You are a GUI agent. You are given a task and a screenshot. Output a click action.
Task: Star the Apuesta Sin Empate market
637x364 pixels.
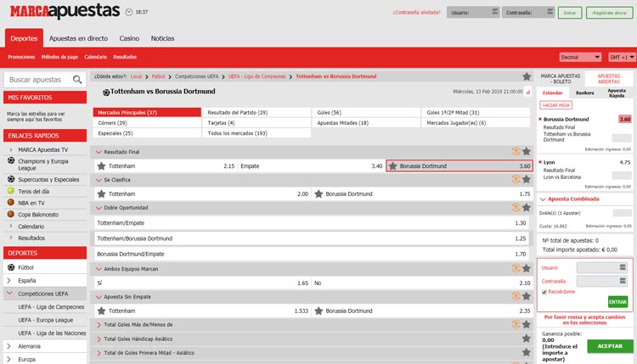pos(527,296)
